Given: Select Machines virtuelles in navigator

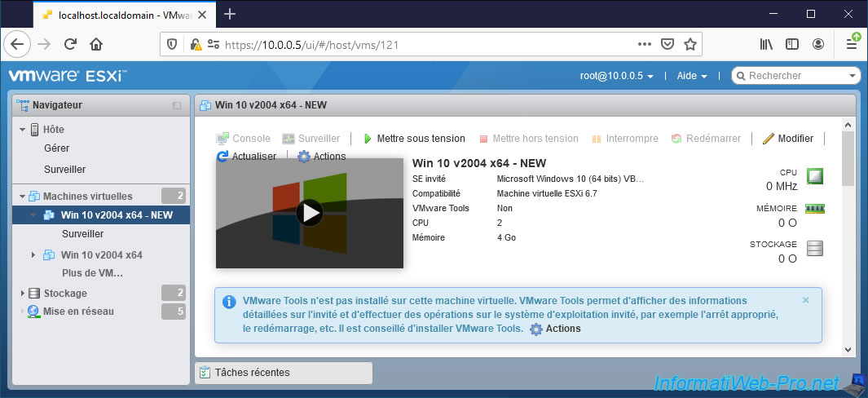Looking at the screenshot, I should 87,197.
